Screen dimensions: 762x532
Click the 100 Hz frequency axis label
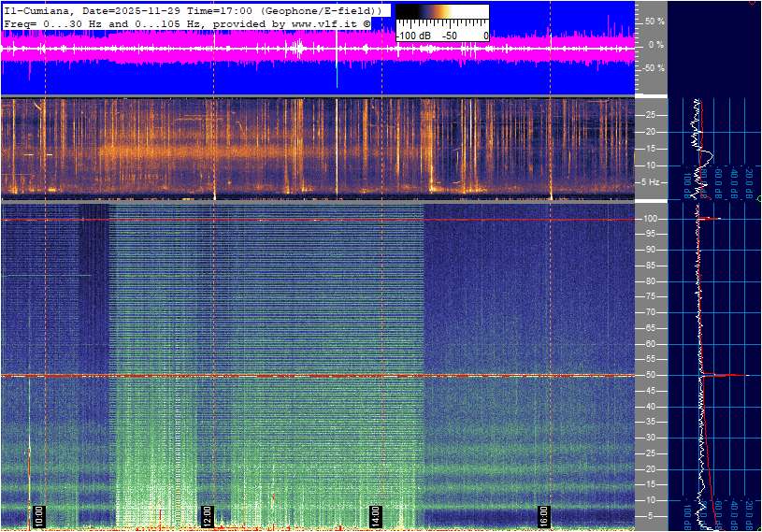pyautogui.click(x=652, y=219)
